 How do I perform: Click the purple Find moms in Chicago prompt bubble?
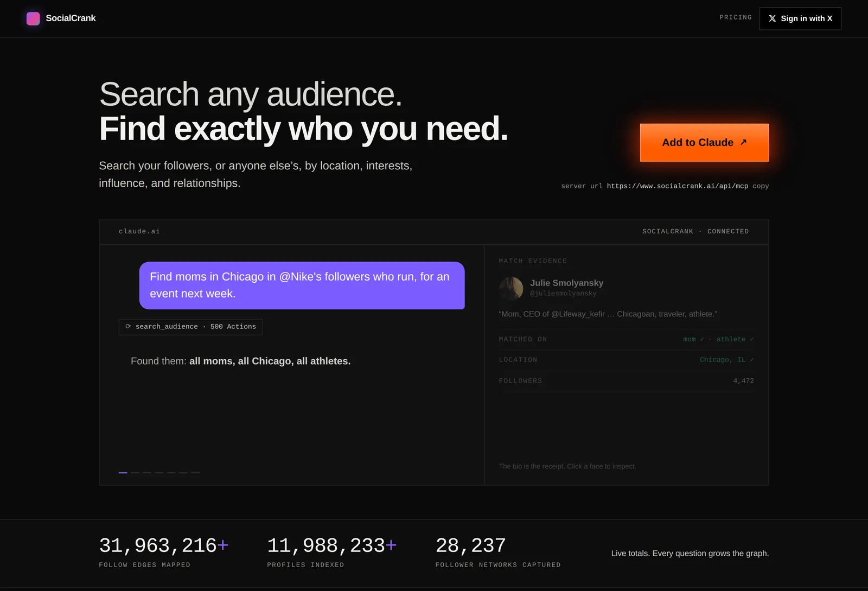(x=302, y=285)
